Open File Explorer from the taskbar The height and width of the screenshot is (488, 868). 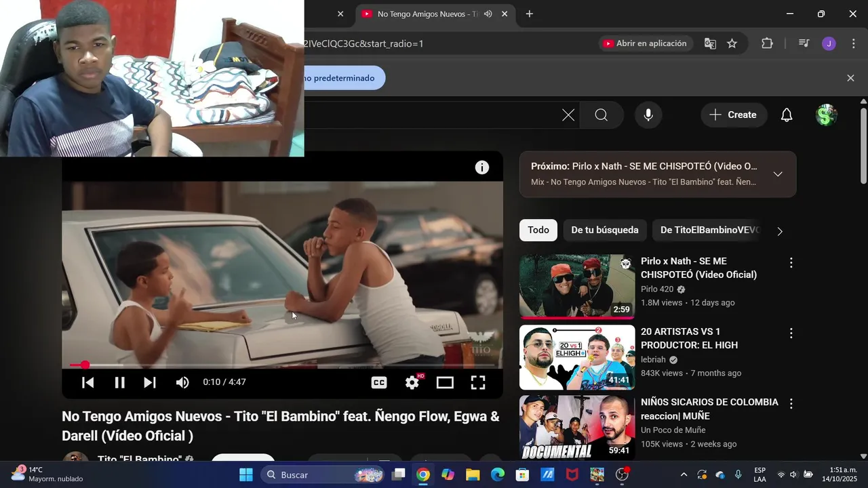coord(473,474)
